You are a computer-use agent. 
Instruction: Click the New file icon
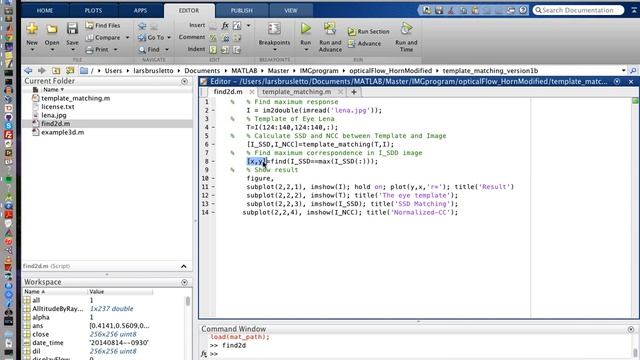32,29
